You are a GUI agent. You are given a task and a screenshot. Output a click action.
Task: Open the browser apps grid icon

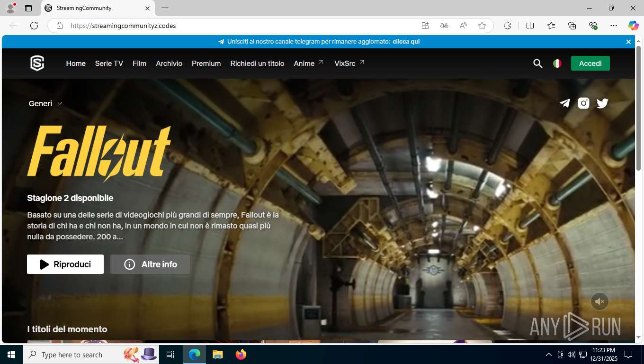click(425, 26)
